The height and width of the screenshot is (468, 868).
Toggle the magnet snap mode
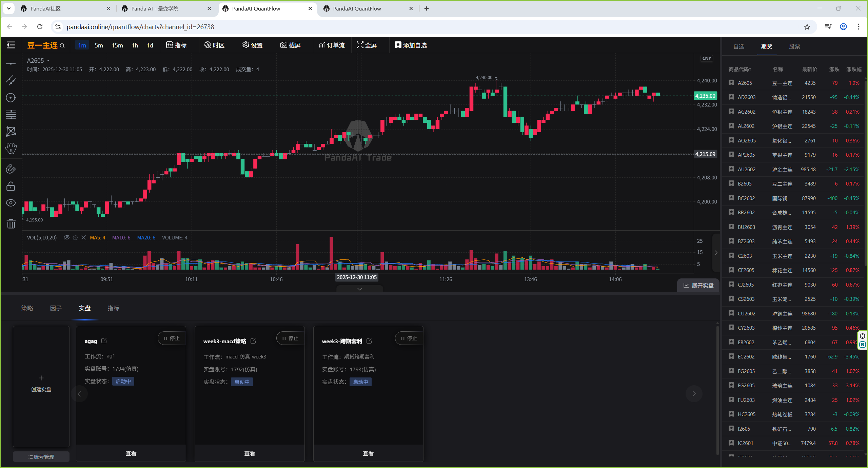click(x=11, y=169)
